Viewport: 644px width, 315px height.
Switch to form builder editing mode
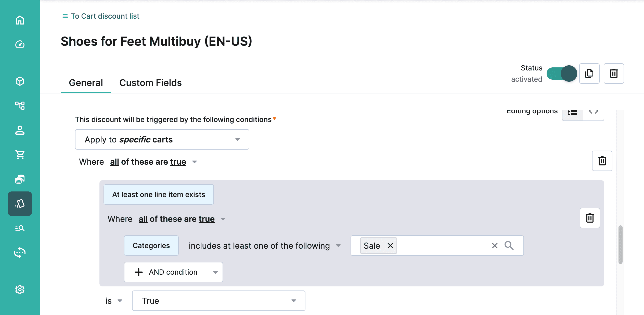click(x=573, y=112)
